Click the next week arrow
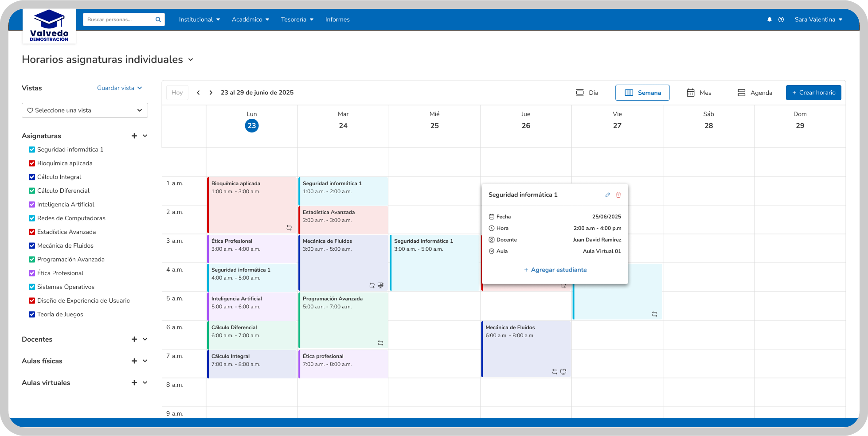Viewport: 868px width, 436px height. tap(211, 93)
